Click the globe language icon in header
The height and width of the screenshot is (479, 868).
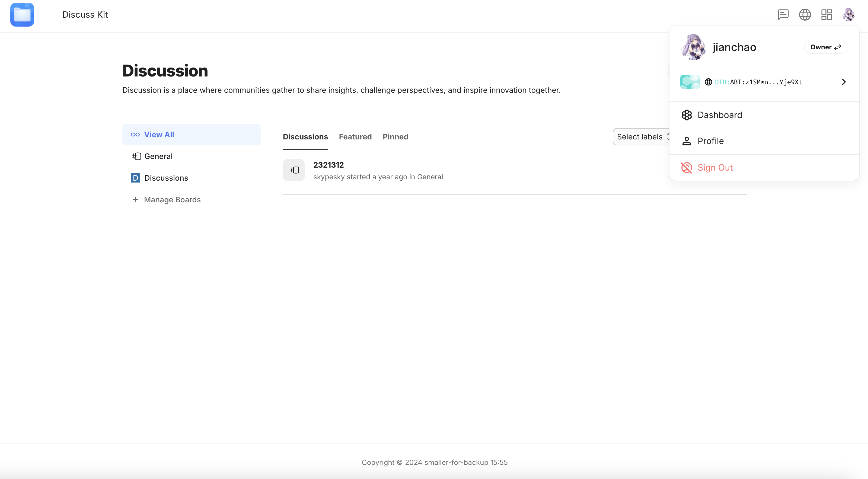coord(805,14)
